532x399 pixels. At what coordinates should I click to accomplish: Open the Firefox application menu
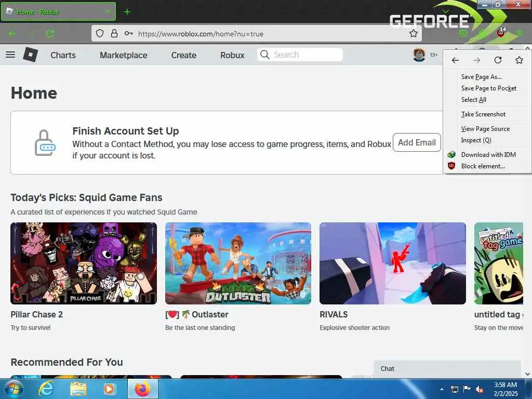pos(520,33)
